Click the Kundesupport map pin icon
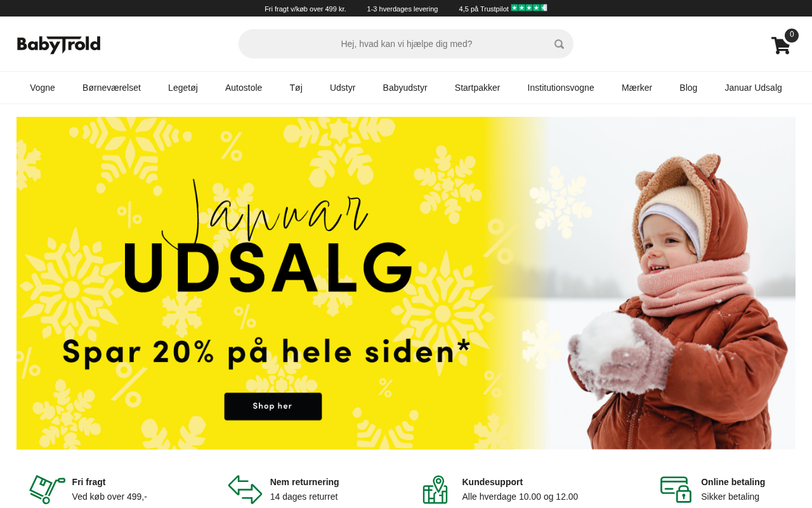Screen dimensions: 812x508 pos(435,489)
